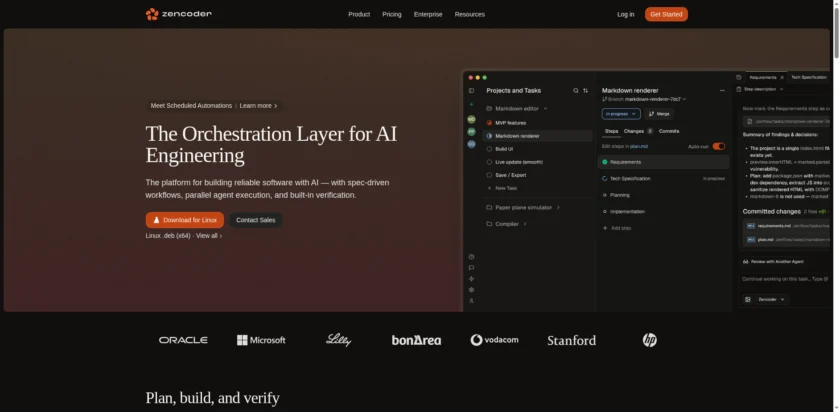Open the Resources menu
Viewport: 840px width, 412px height.
470,14
